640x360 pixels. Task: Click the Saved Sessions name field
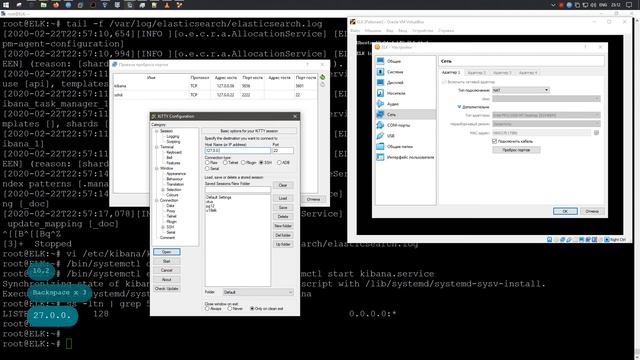click(x=238, y=189)
